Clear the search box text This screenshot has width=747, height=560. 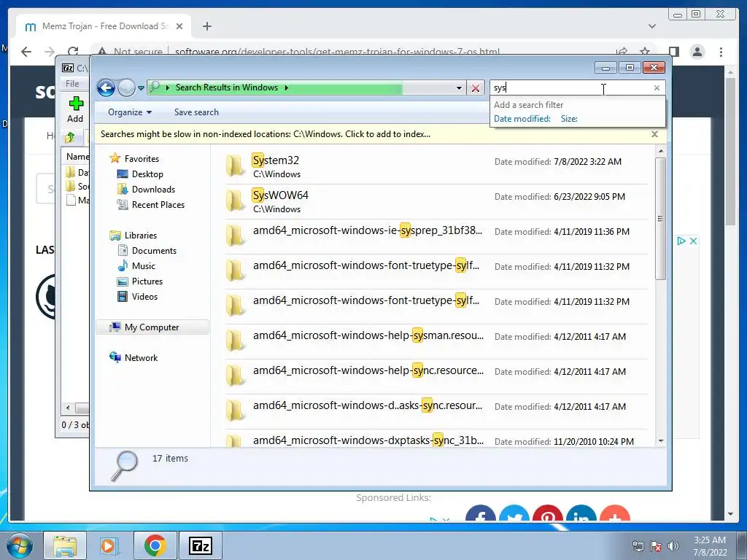[x=657, y=88]
